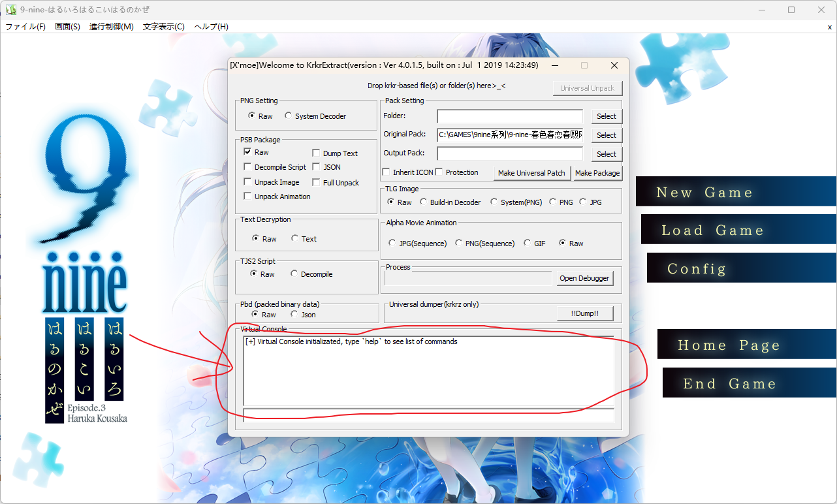
Task: Open the ヘルプ(H) menu
Action: [211, 27]
